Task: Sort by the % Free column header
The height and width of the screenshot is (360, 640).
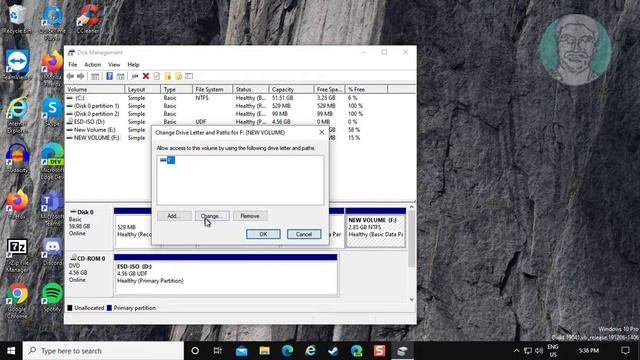Action: [x=366, y=89]
